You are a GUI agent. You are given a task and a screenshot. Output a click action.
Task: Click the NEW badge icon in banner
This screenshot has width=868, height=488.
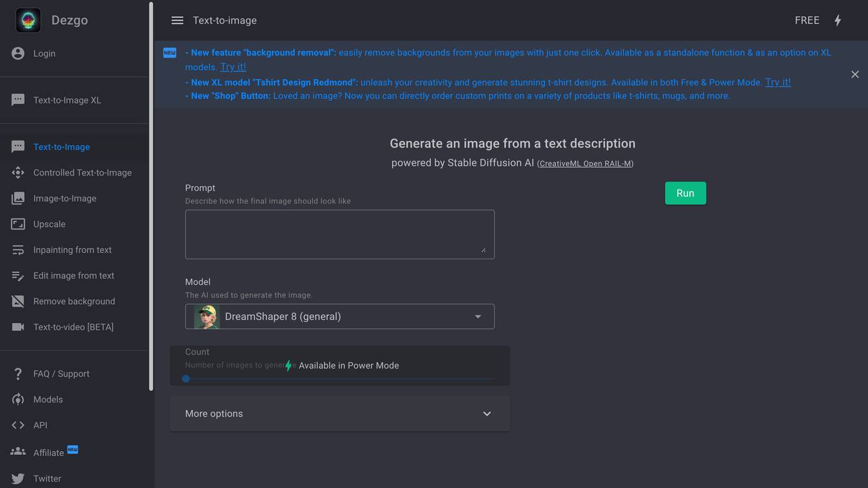point(170,53)
